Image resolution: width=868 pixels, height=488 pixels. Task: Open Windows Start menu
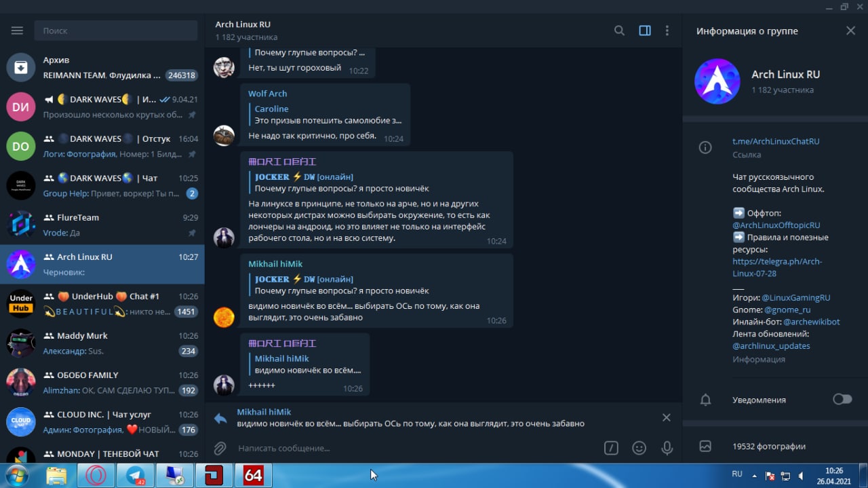(16, 476)
